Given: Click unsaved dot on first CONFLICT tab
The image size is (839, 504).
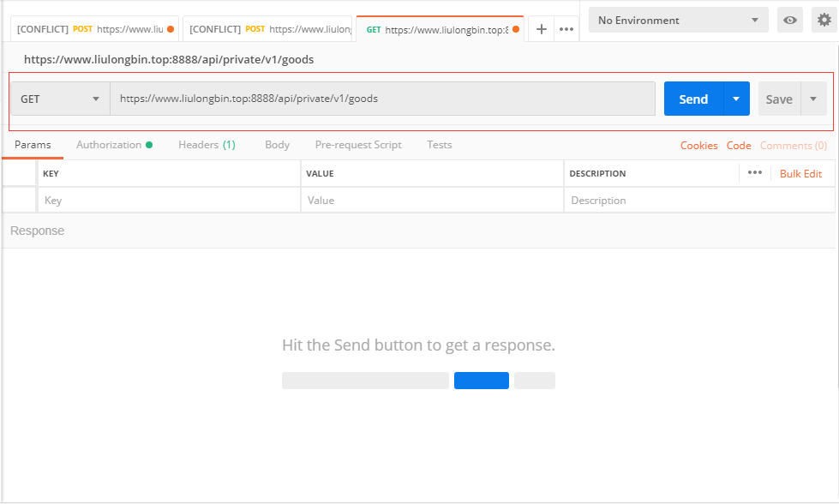Looking at the screenshot, I should tap(171, 29).
